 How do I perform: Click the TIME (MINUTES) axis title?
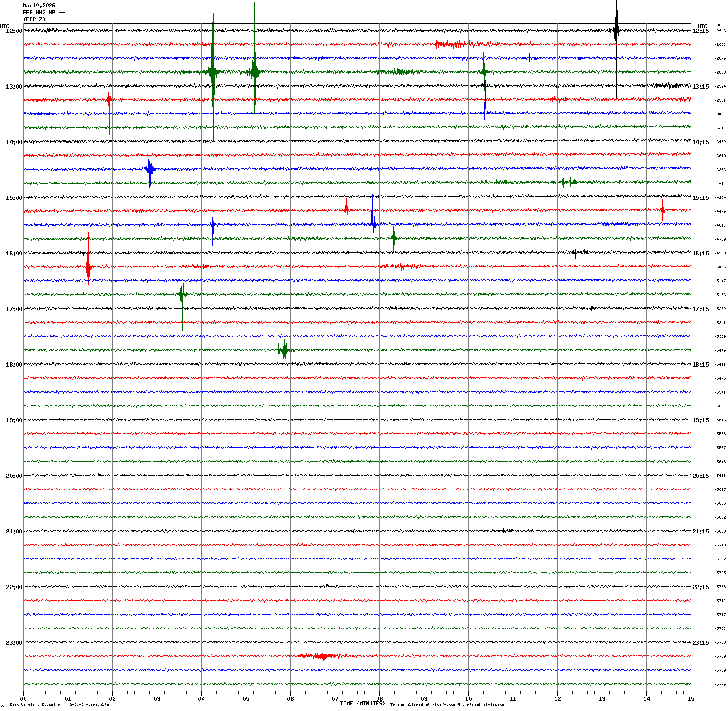tap(362, 704)
